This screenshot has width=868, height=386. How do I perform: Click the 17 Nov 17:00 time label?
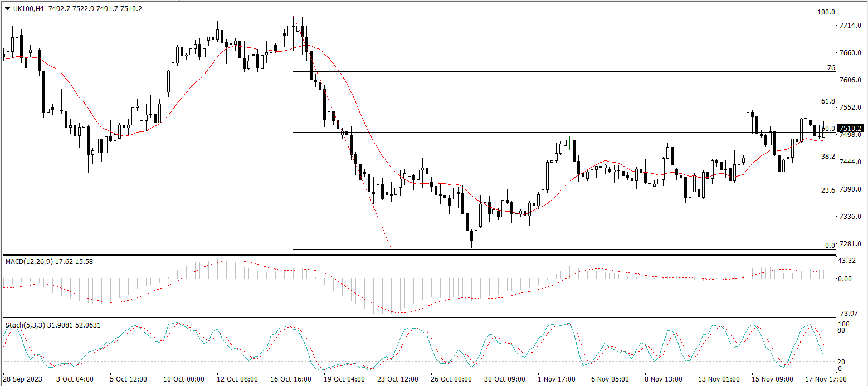(x=827, y=379)
